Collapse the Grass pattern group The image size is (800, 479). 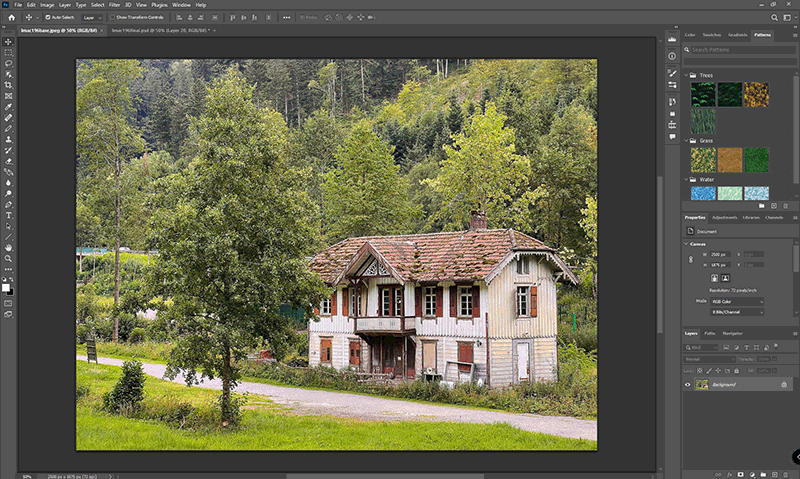click(x=686, y=140)
